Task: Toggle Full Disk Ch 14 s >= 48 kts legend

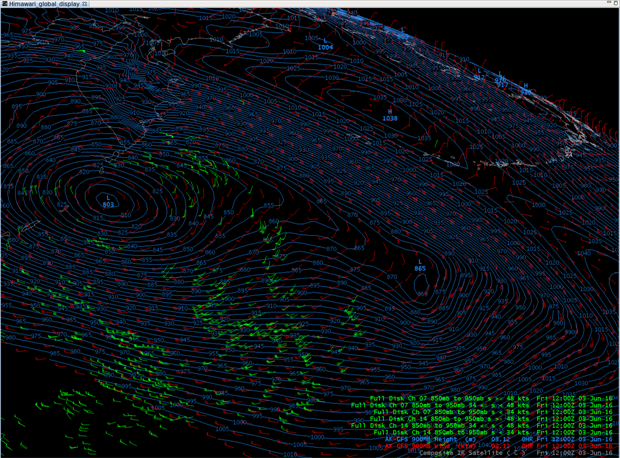Action: coord(491,418)
